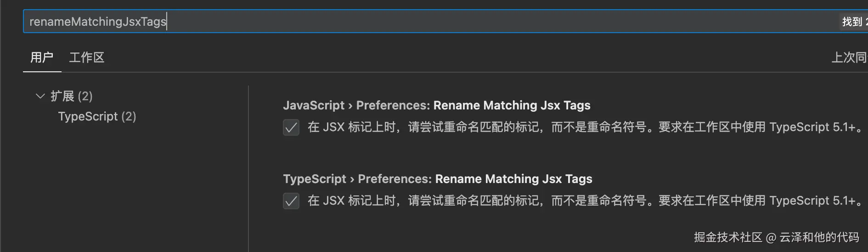The height and width of the screenshot is (252, 868).
Task: Select TypeScript (2) in the settings tree
Action: (x=97, y=116)
